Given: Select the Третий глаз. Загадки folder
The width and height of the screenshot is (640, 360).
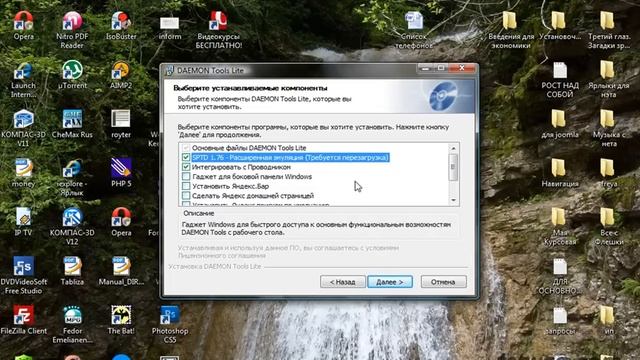Looking at the screenshot, I should coord(609,29).
